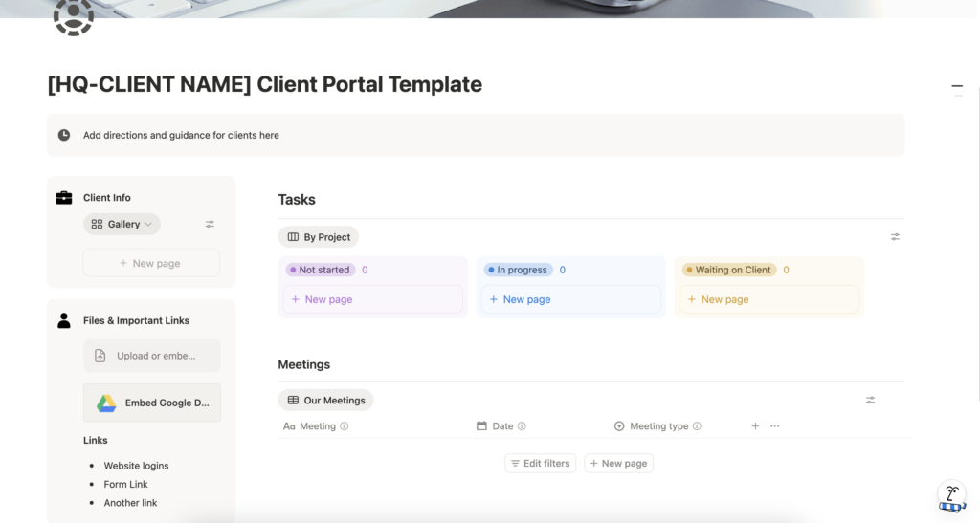This screenshot has height=523, width=980.
Task: Click the page title Client Portal Template
Action: [265, 84]
